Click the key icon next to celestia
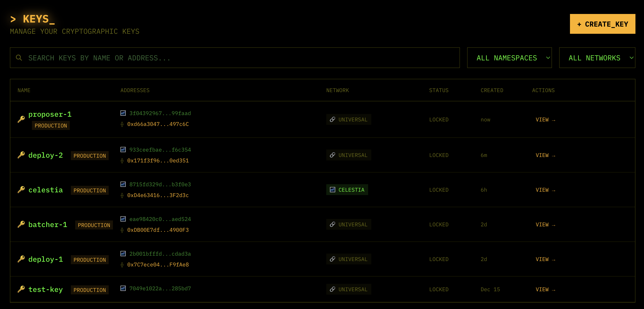This screenshot has width=644, height=309. pyautogui.click(x=21, y=190)
